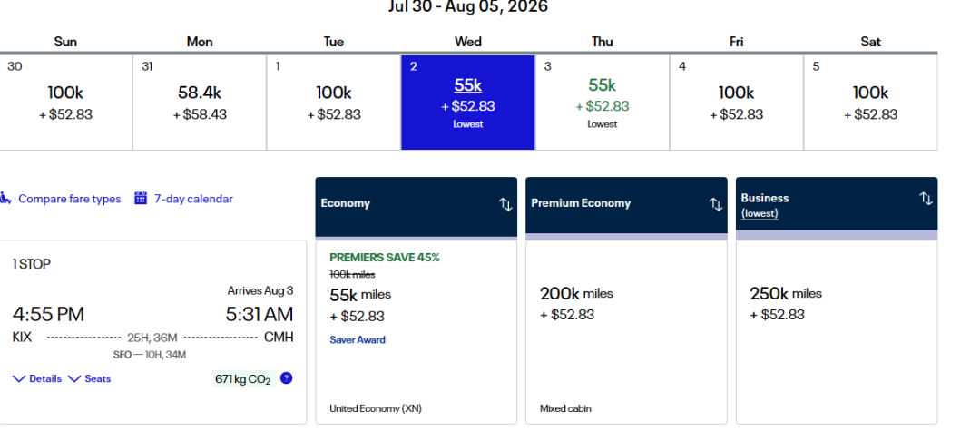Select Sunday 30 with 100k miles
980x431 pixels.
pyautogui.click(x=65, y=102)
